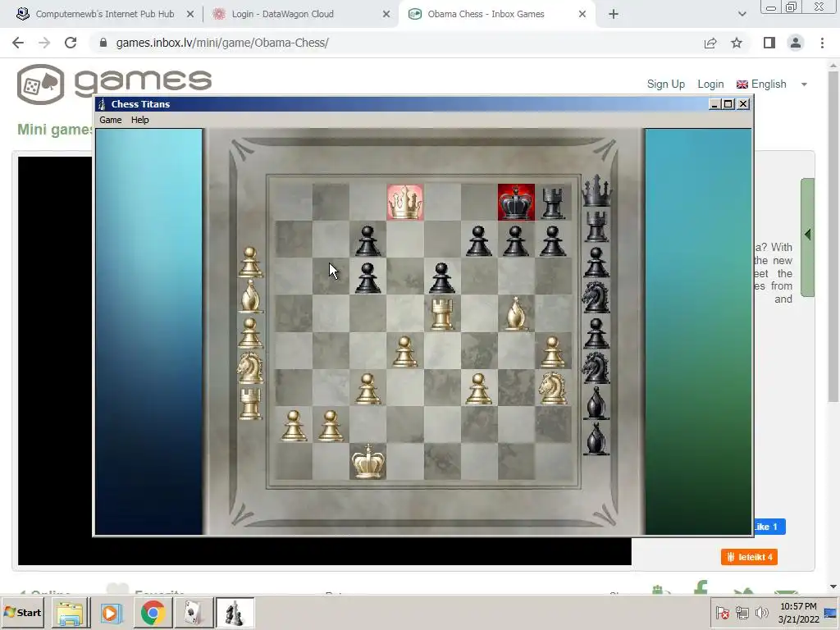Bookmark this page with the star
Screen dimensions: 840x630
[x=737, y=43]
